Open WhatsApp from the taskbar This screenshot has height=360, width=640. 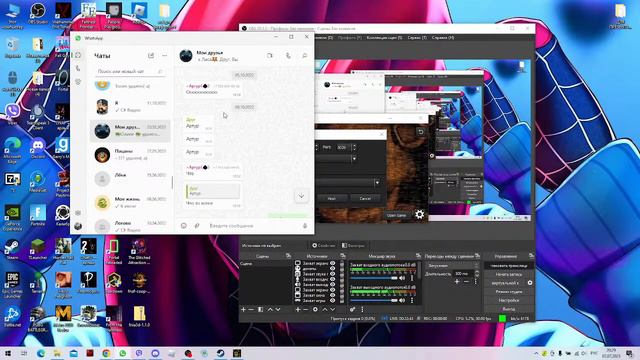[x=122, y=353]
